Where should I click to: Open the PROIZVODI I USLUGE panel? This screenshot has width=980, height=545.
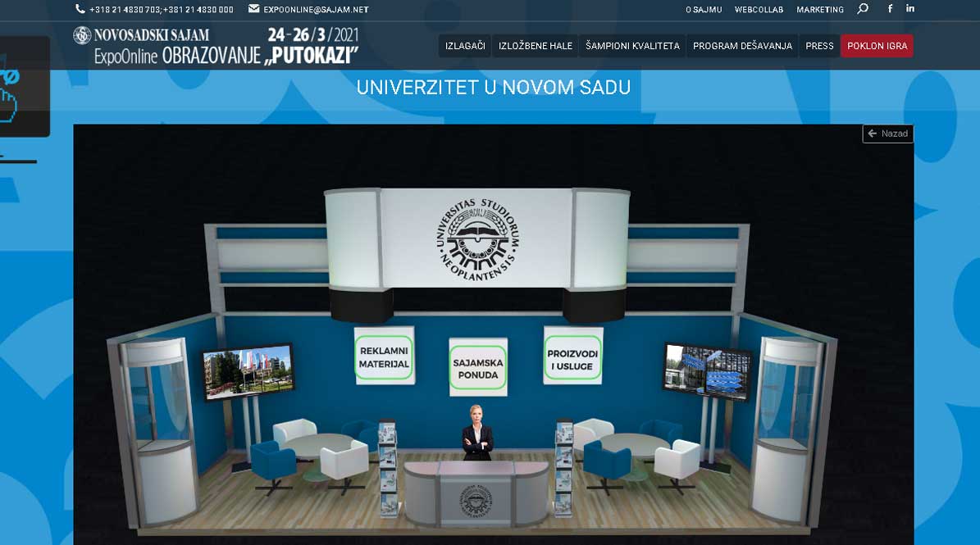572,357
